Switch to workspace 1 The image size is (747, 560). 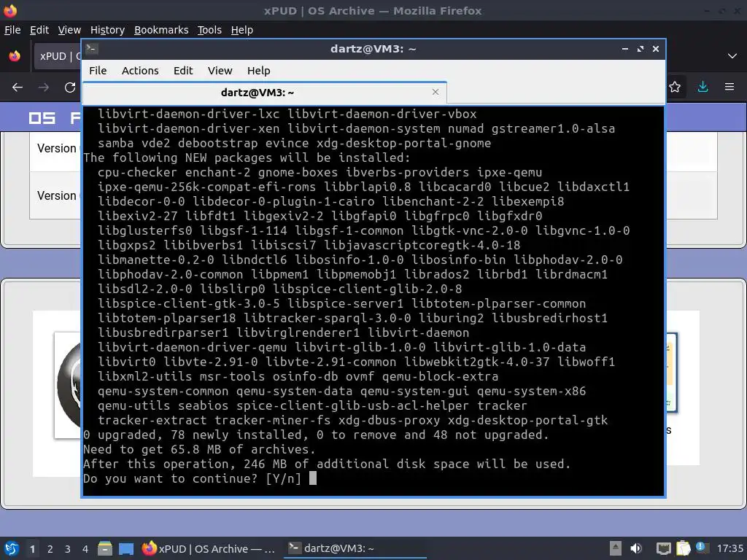pos(32,549)
